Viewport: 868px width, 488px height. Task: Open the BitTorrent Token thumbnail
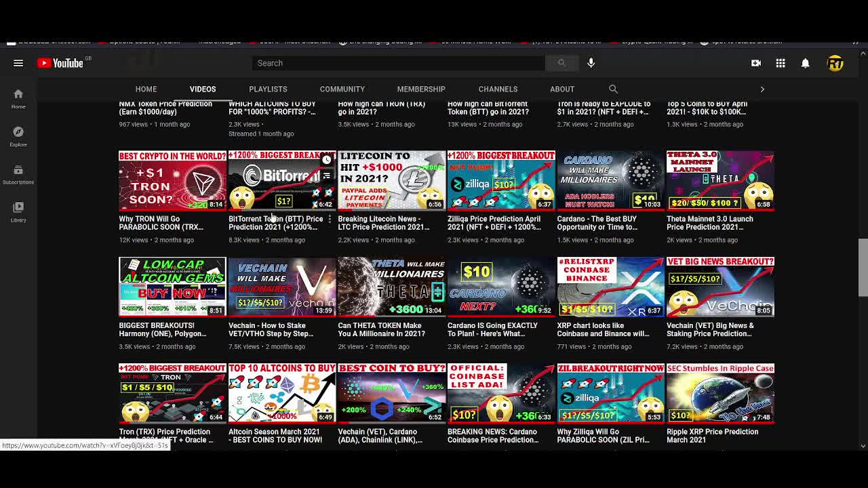282,180
